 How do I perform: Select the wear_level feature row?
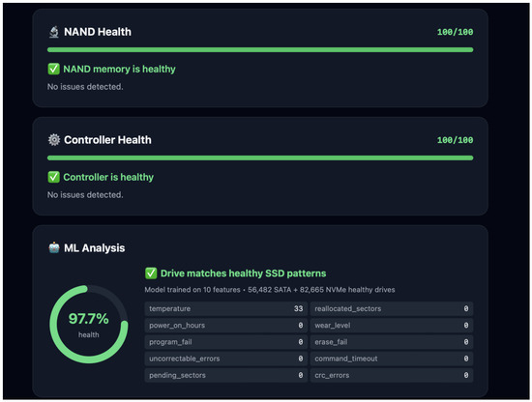(392, 326)
